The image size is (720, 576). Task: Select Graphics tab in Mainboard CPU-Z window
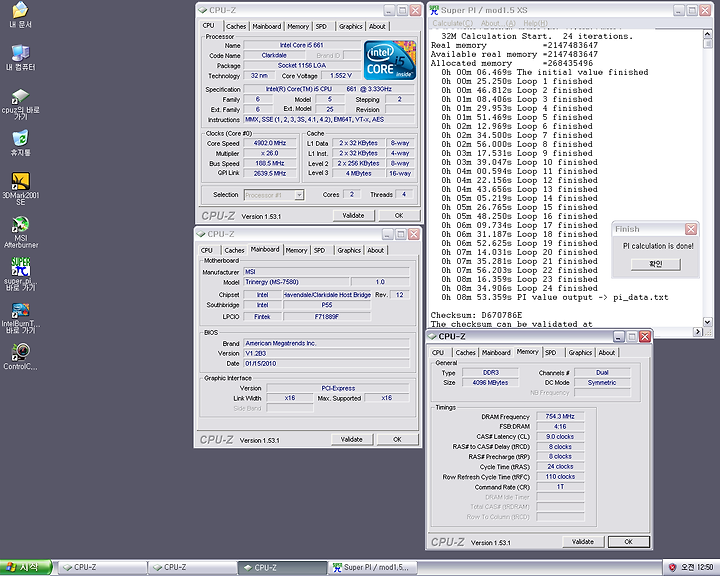click(349, 250)
